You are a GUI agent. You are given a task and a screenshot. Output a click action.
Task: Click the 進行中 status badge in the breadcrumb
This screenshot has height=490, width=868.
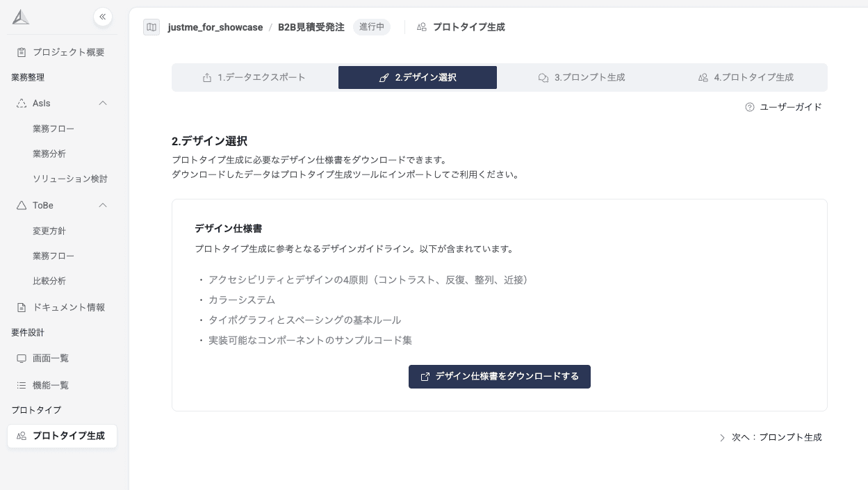(x=372, y=27)
